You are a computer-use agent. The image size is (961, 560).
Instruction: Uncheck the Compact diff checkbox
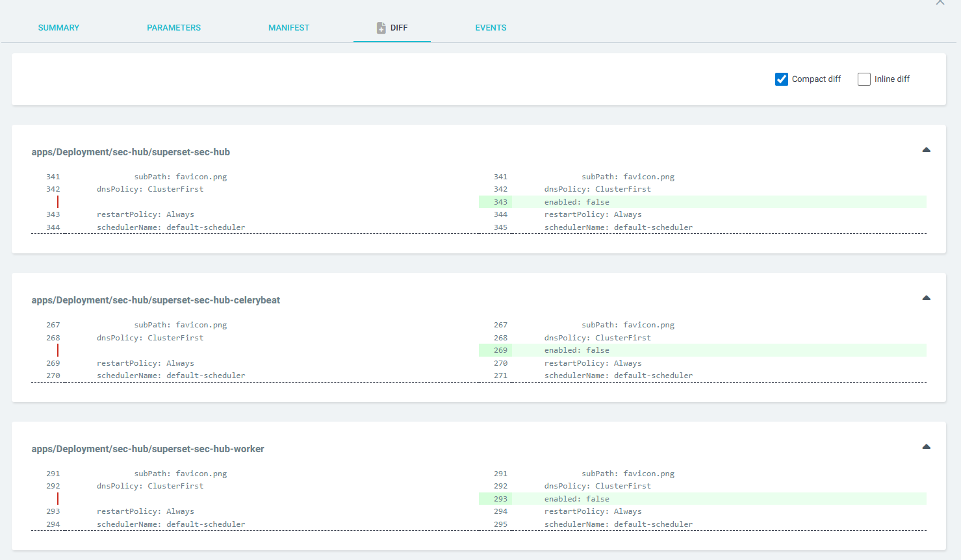pyautogui.click(x=782, y=79)
